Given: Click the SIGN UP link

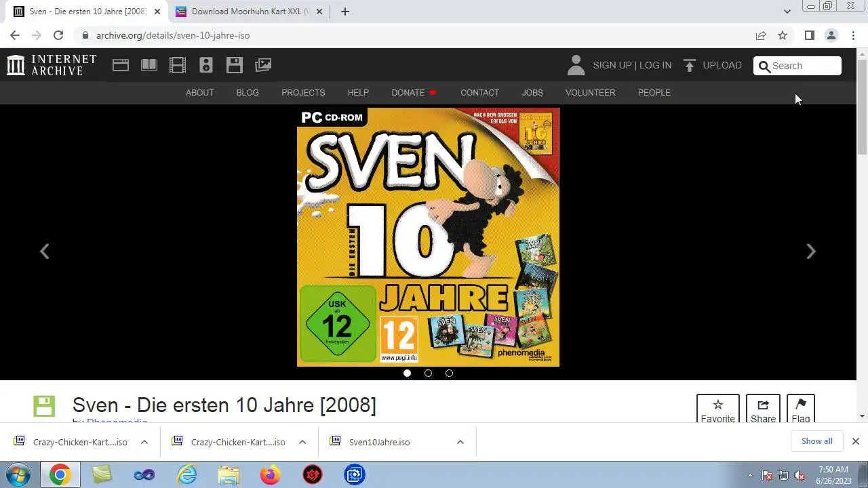Looking at the screenshot, I should tap(612, 65).
